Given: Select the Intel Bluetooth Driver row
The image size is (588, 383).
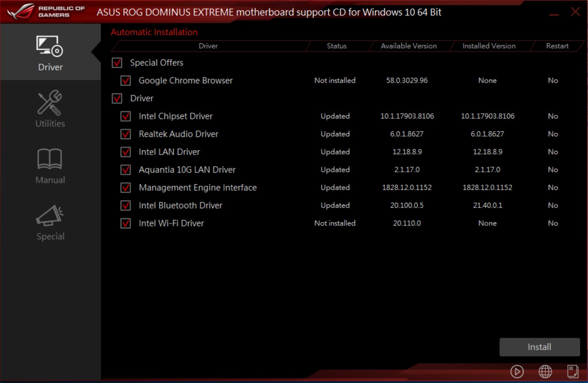Looking at the screenshot, I should [180, 205].
